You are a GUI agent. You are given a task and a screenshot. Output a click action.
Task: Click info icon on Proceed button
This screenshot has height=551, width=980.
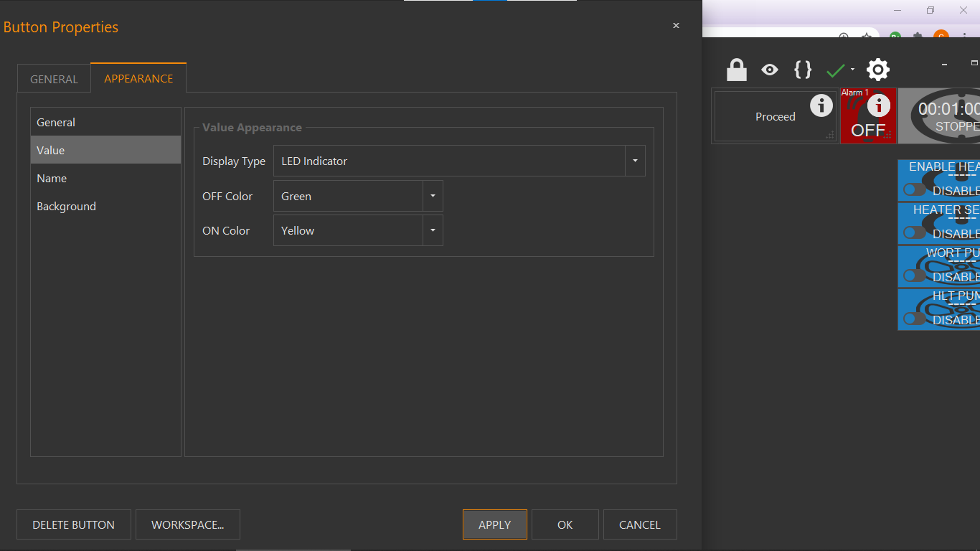(821, 105)
